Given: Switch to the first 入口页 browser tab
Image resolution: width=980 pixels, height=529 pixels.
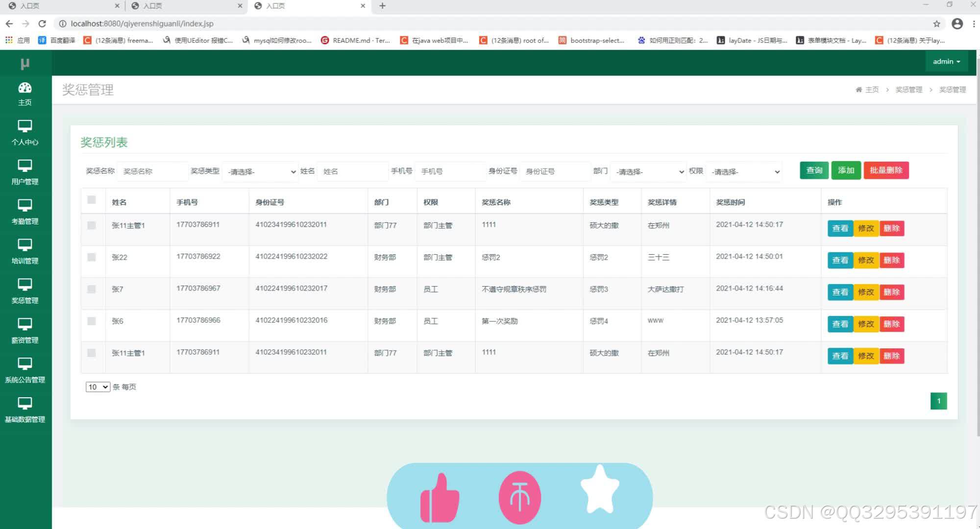Looking at the screenshot, I should pos(64,6).
